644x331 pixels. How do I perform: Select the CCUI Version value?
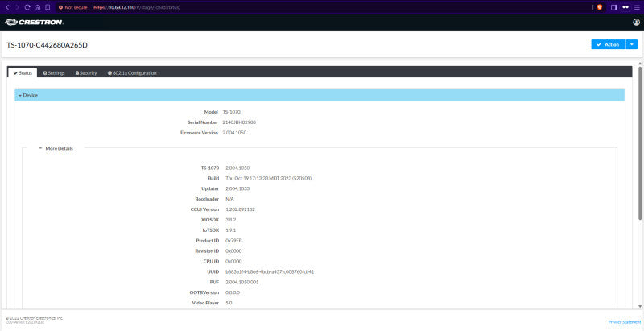[x=240, y=209]
